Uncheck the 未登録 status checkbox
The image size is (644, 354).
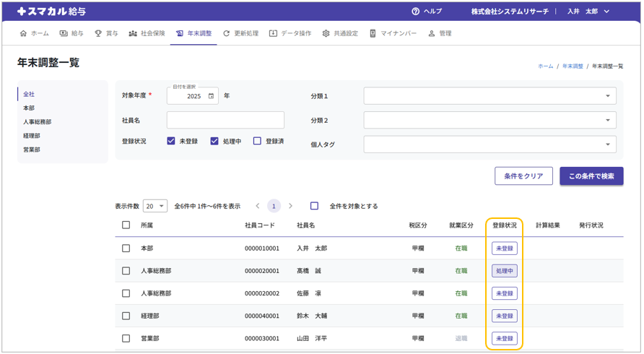tap(171, 141)
